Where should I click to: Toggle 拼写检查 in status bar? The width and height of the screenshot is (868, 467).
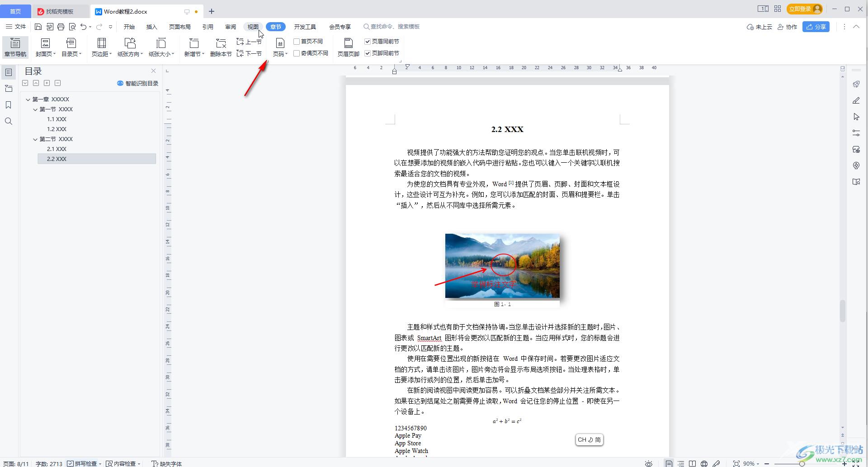pyautogui.click(x=84, y=463)
